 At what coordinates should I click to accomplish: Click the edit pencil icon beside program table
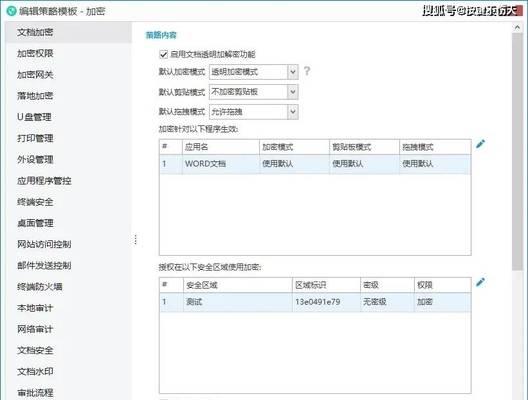(x=481, y=144)
